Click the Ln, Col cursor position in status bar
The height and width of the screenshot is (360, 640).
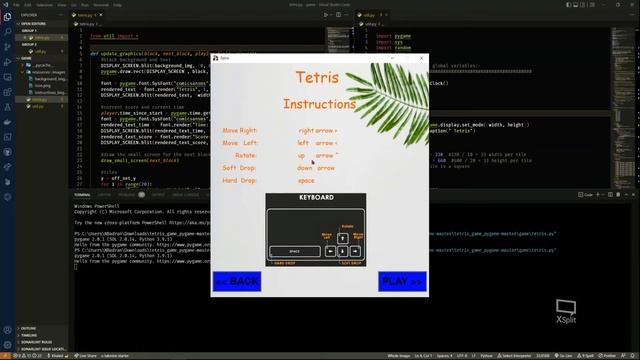click(423, 356)
